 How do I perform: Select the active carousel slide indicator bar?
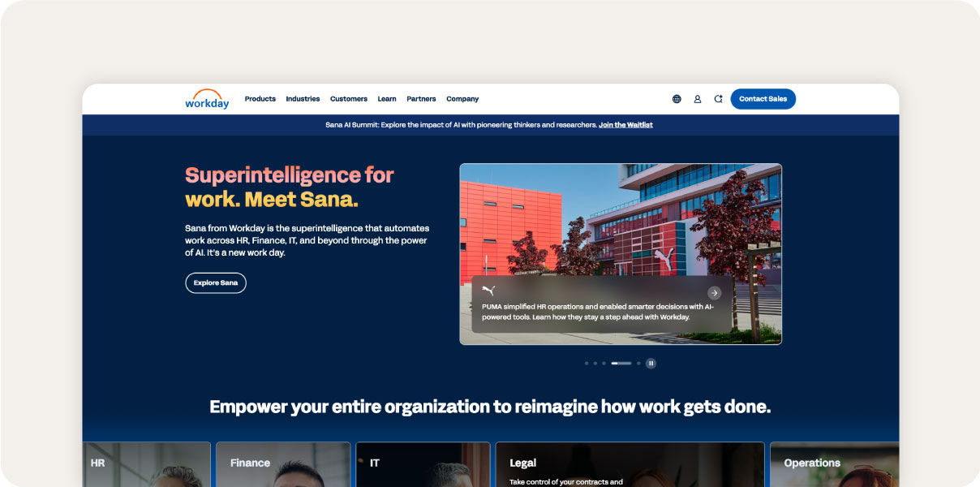point(621,364)
